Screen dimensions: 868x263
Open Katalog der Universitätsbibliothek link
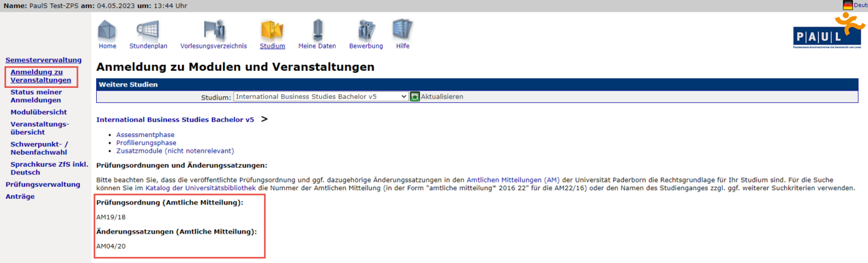click(x=200, y=187)
